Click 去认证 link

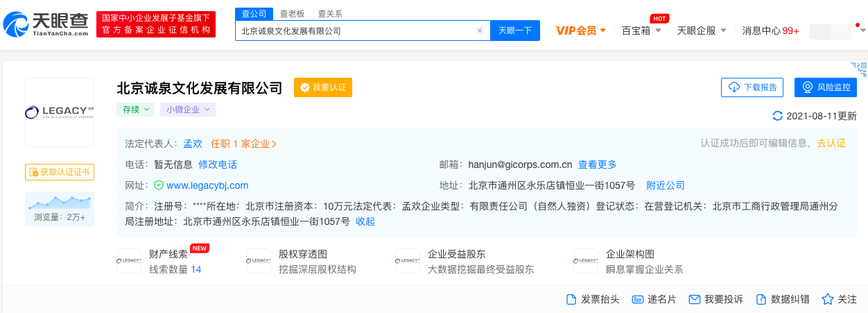click(x=831, y=143)
